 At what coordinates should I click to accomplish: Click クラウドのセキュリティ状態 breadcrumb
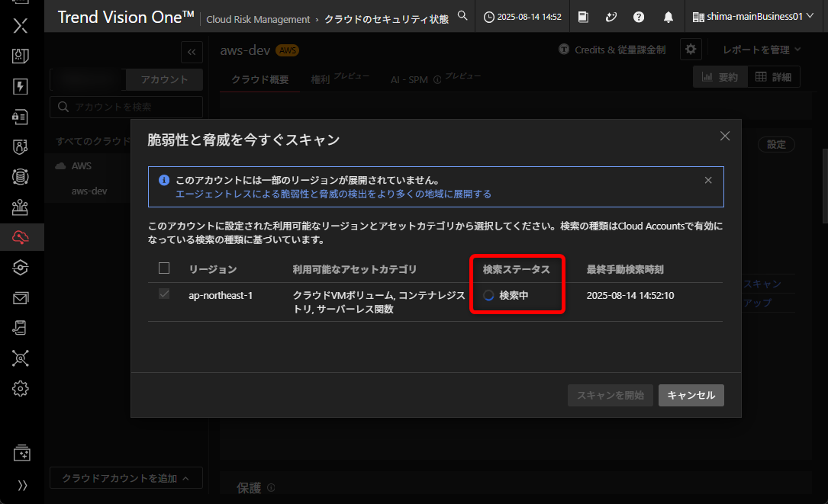pyautogui.click(x=386, y=20)
